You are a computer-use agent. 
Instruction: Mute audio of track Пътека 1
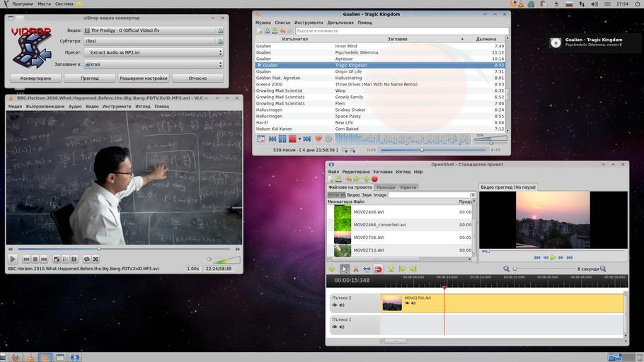pos(342,327)
